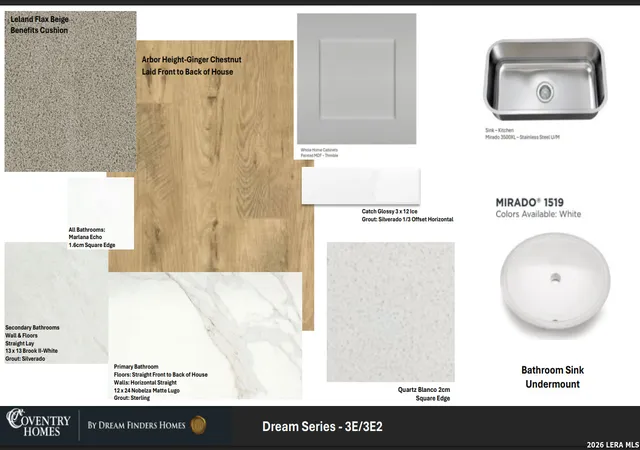The image size is (640, 450).
Task: Select the stainless steel kitchen sink image
Action: (545, 80)
